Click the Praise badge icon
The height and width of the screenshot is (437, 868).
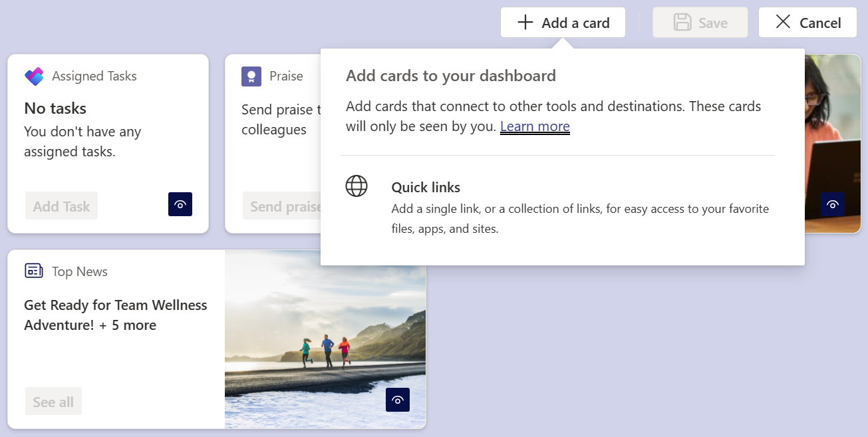pos(251,76)
